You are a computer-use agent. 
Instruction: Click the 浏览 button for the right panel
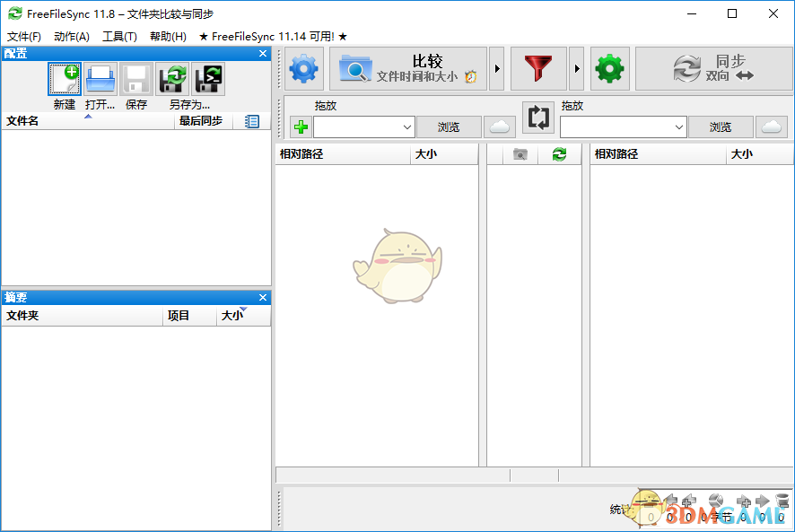(x=721, y=126)
